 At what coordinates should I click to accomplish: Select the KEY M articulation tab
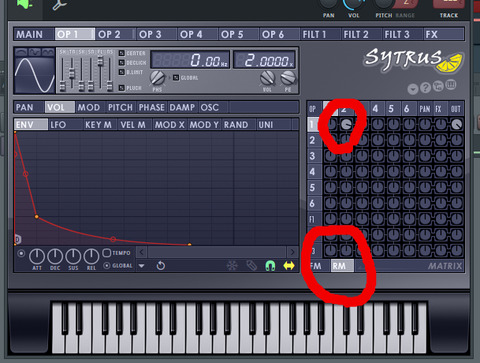[100, 125]
